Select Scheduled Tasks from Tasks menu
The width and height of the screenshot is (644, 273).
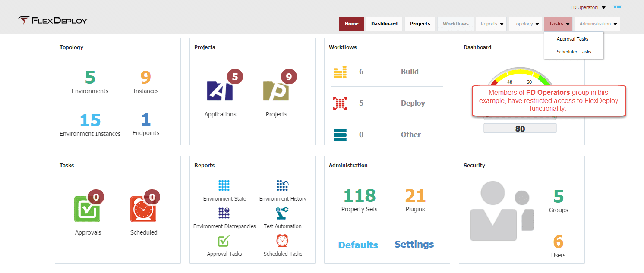coord(574,52)
